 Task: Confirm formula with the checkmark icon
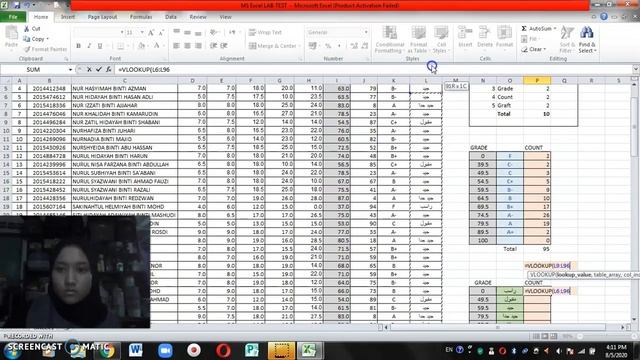[x=98, y=69]
